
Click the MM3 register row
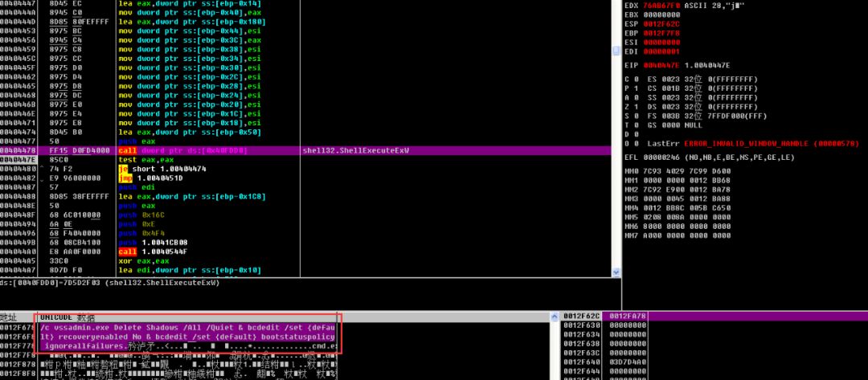tap(677, 198)
